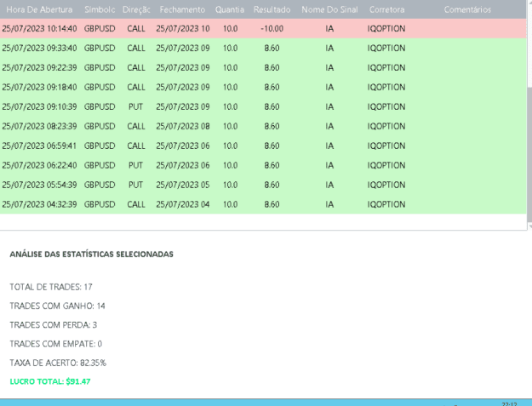Click the -10.00 result value
The width and height of the screenshot is (532, 406).
[x=272, y=28]
